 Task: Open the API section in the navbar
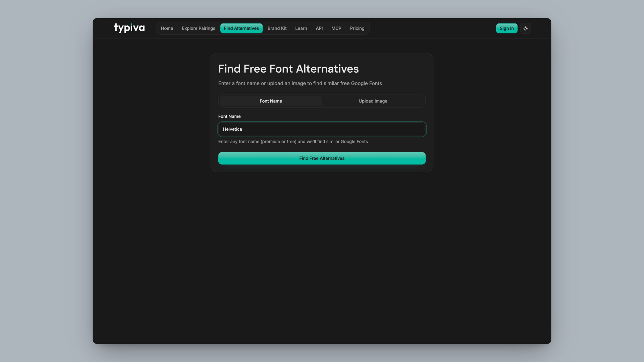click(319, 28)
